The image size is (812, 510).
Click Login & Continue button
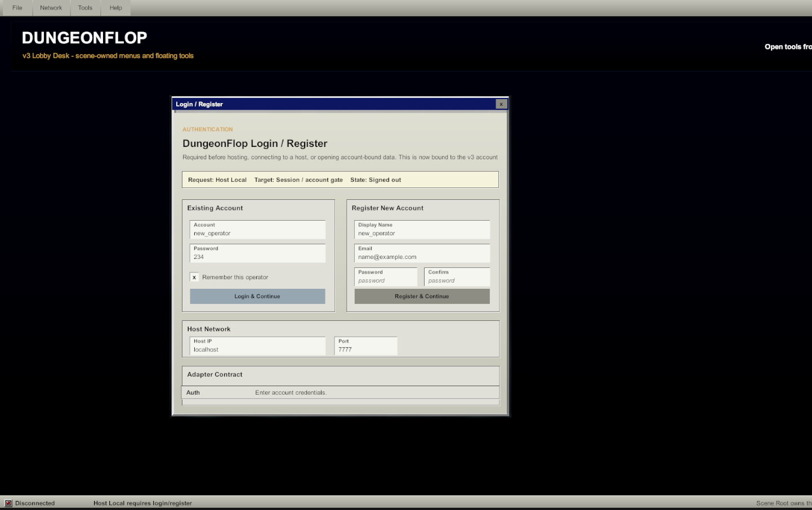(257, 297)
